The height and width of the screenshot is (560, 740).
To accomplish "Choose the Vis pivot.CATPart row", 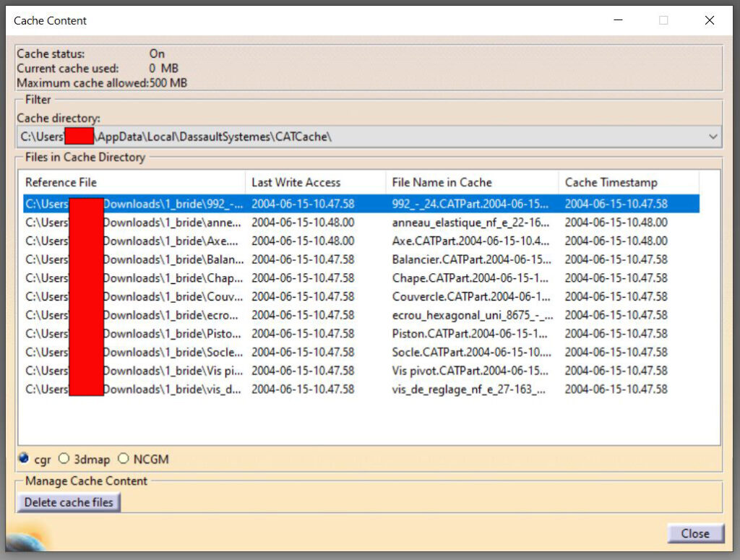I will (470, 371).
